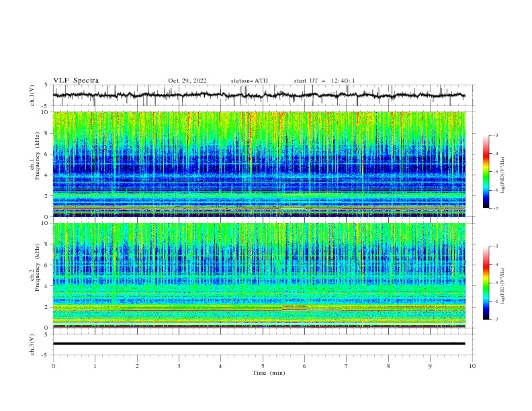Click the time axis tick label '10'
This screenshot has height=411, width=532.
(x=472, y=366)
